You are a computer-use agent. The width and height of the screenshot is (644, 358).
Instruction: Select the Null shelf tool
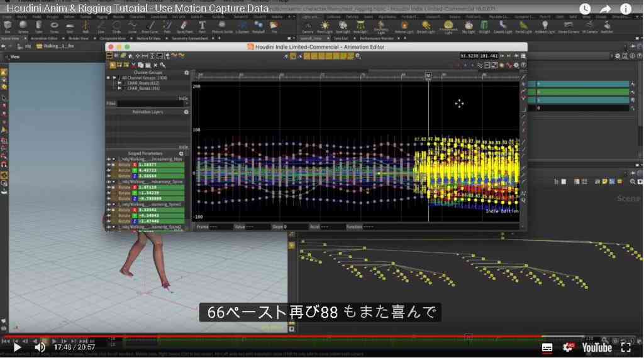click(x=86, y=26)
